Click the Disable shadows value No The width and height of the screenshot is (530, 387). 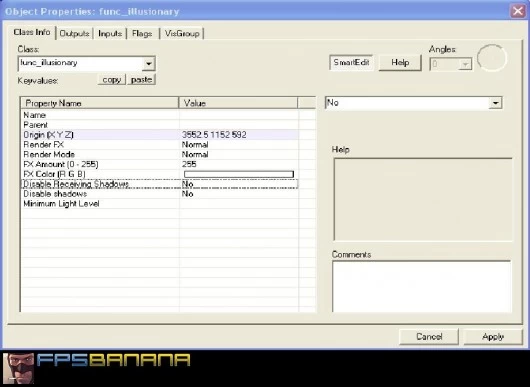pyautogui.click(x=188, y=194)
